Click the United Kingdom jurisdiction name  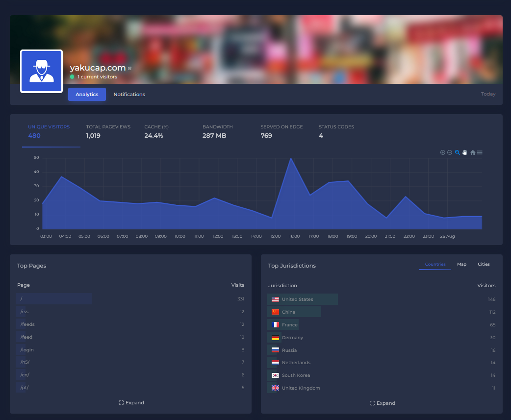(x=301, y=388)
